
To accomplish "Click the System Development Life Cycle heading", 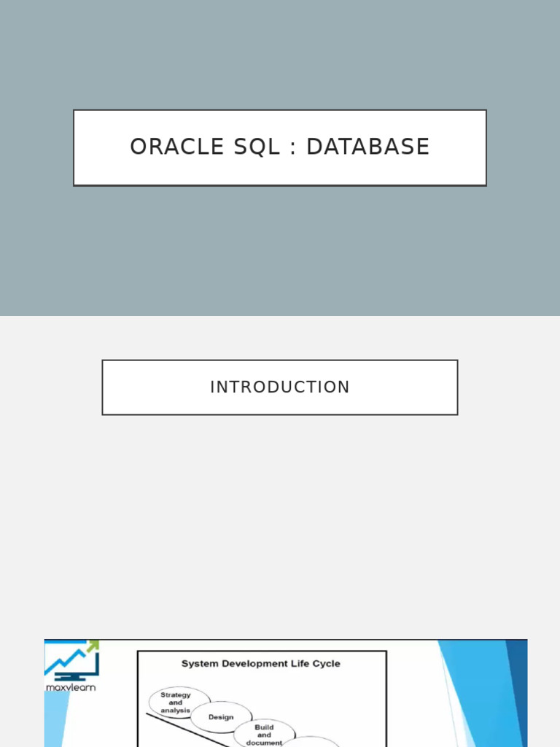I will (261, 664).
